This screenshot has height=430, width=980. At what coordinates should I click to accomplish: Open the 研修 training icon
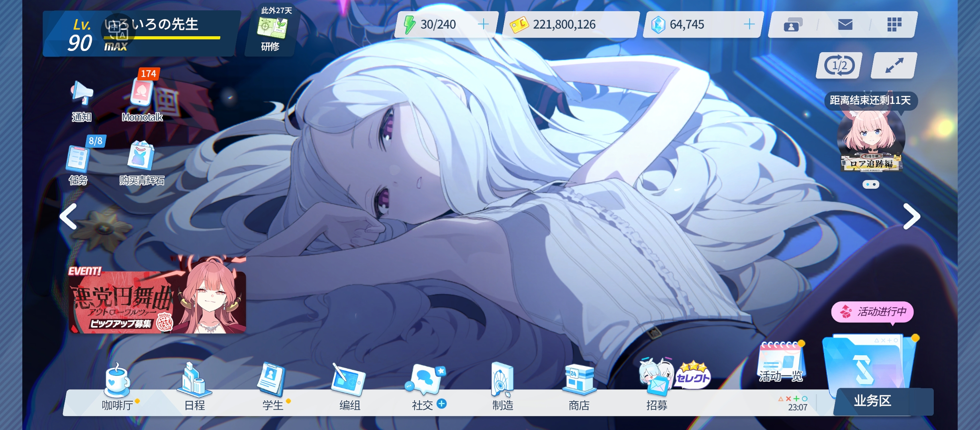click(x=272, y=28)
